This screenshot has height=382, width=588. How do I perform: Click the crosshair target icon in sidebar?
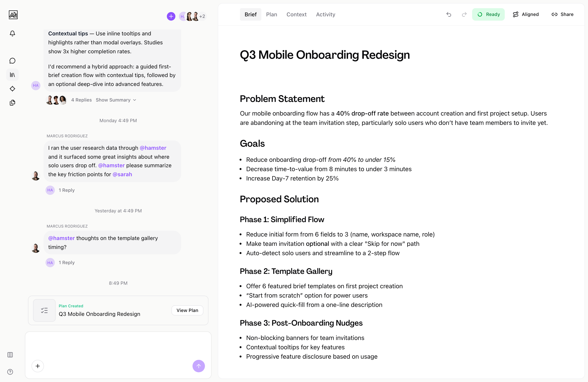12,89
